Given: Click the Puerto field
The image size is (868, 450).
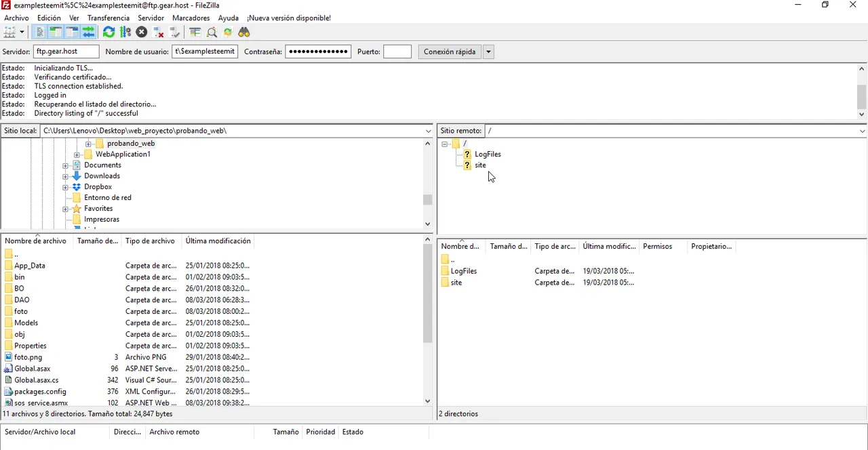Looking at the screenshot, I should [x=397, y=52].
